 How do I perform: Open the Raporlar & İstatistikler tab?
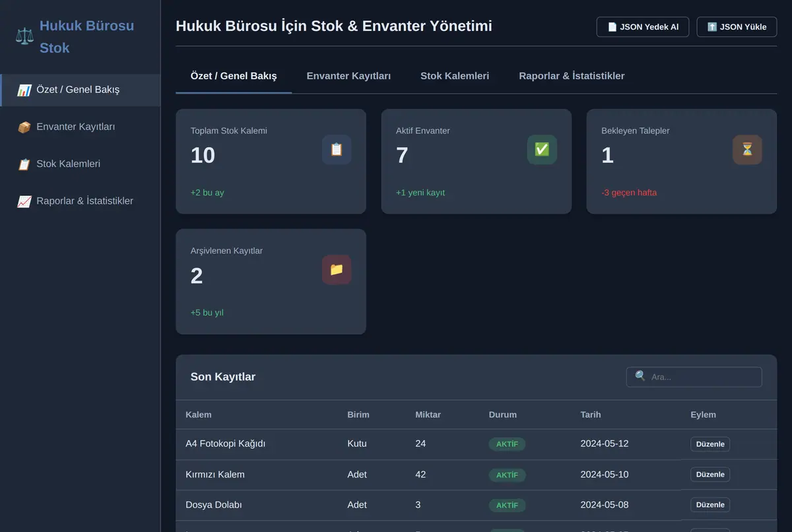coord(572,76)
